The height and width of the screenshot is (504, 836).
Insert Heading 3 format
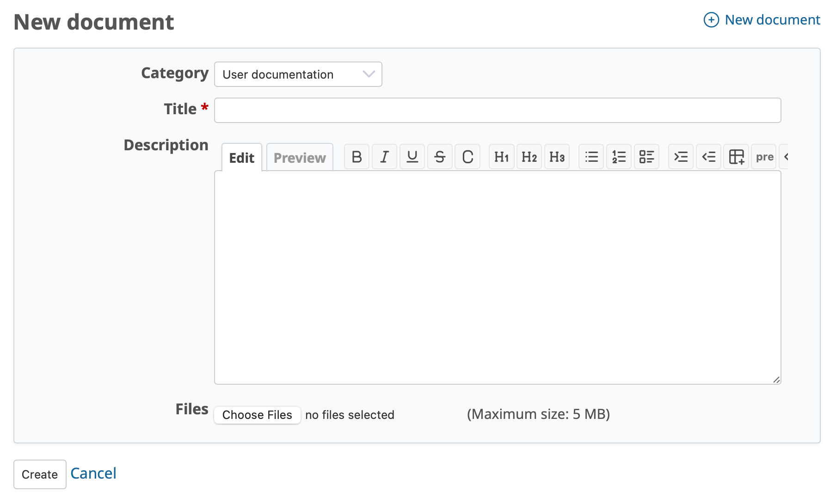coord(557,157)
